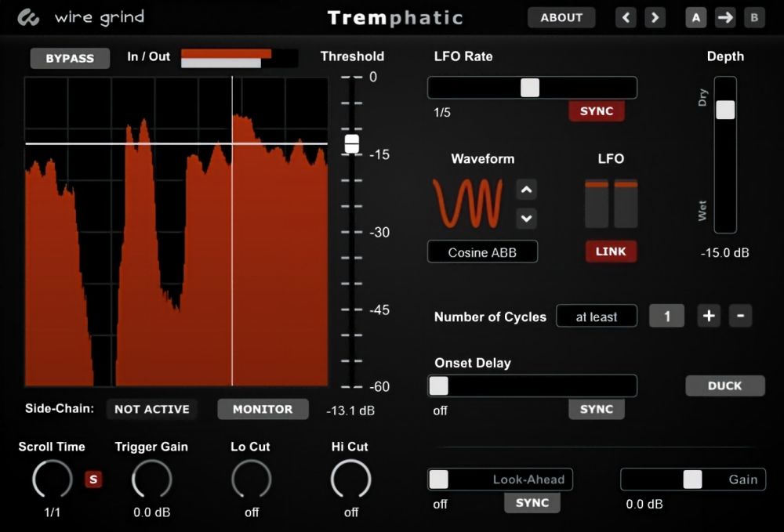Viewport: 784px width, 532px height.
Task: Click the Depth slider handle
Action: 725,110
